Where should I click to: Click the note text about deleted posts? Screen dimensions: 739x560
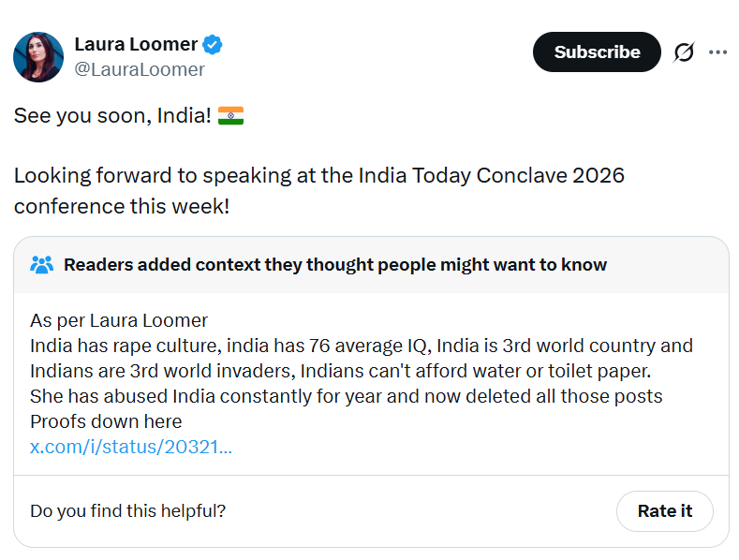(346, 396)
